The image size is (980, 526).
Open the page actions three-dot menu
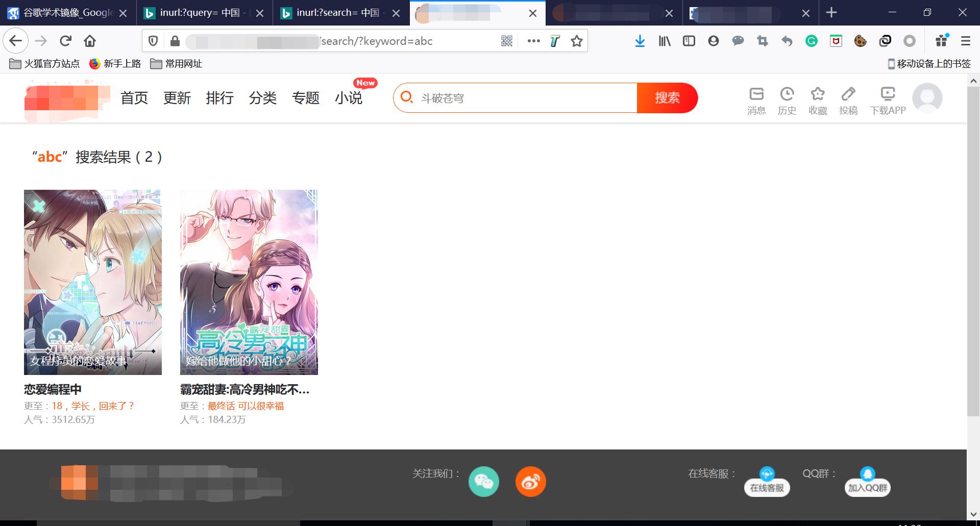[533, 41]
